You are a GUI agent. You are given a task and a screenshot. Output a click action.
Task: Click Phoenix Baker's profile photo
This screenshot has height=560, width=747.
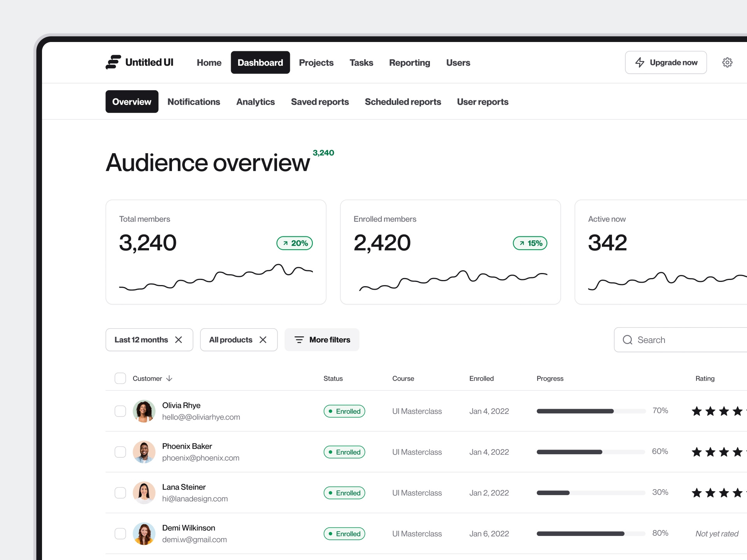(144, 452)
